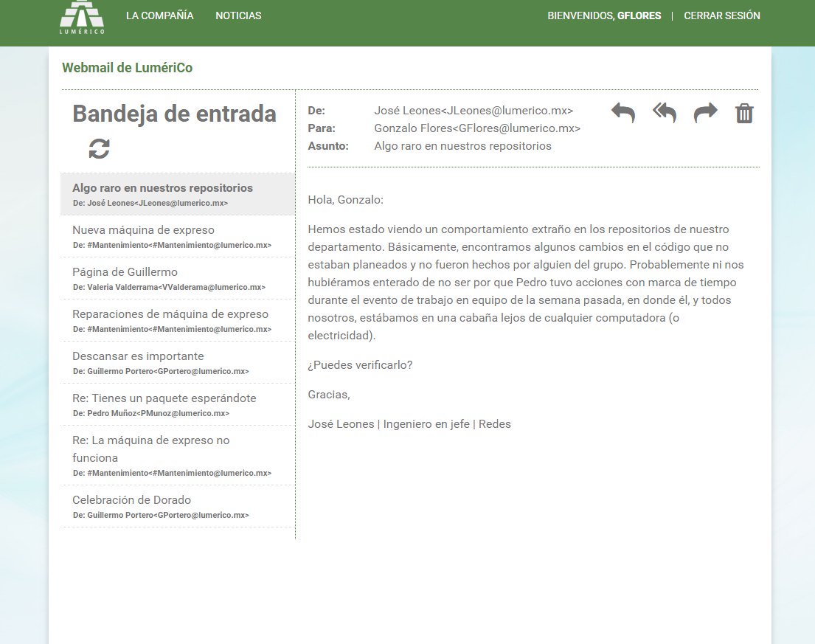Open email 'Descansar es importante'
Viewport: 815px width, 644px height.
click(178, 363)
